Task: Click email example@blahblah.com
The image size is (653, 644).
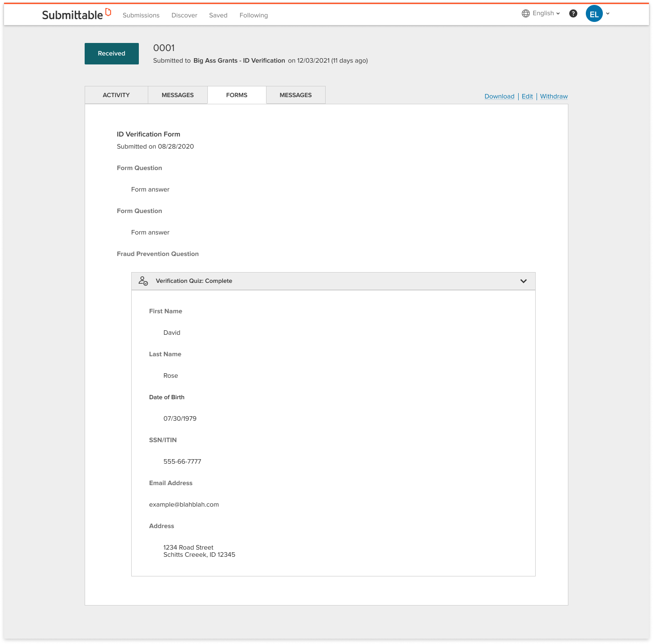Action: [x=184, y=504]
